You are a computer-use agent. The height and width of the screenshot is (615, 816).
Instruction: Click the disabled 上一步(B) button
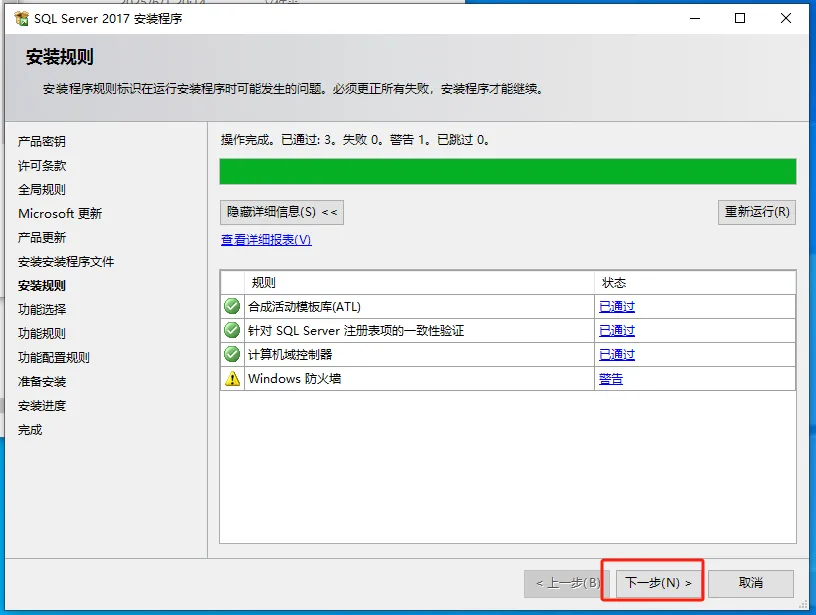(x=567, y=583)
